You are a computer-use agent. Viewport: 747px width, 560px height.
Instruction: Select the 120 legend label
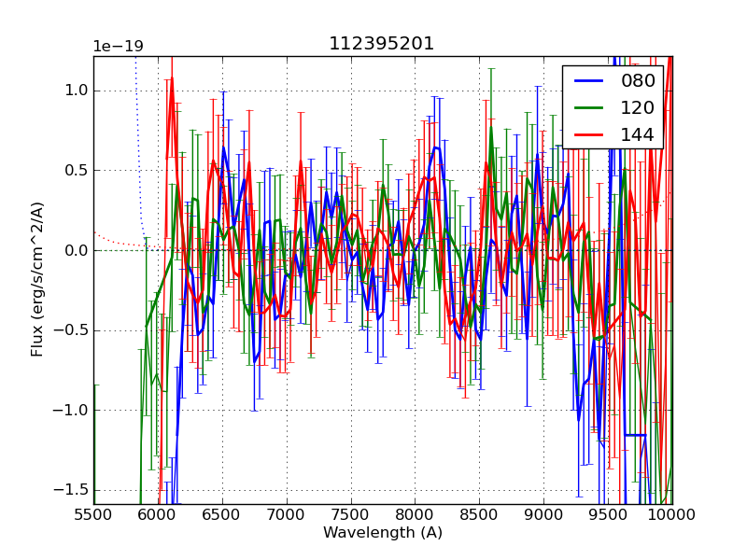[x=638, y=107]
